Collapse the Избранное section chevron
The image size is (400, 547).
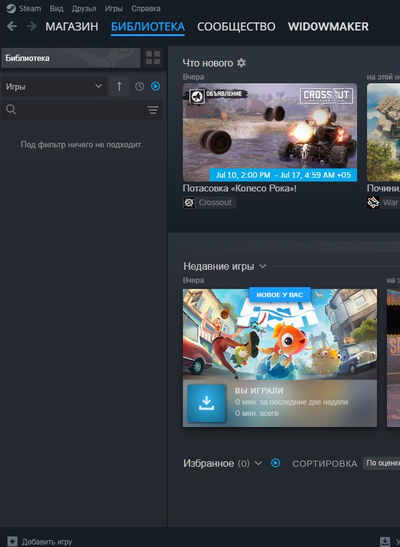click(258, 463)
